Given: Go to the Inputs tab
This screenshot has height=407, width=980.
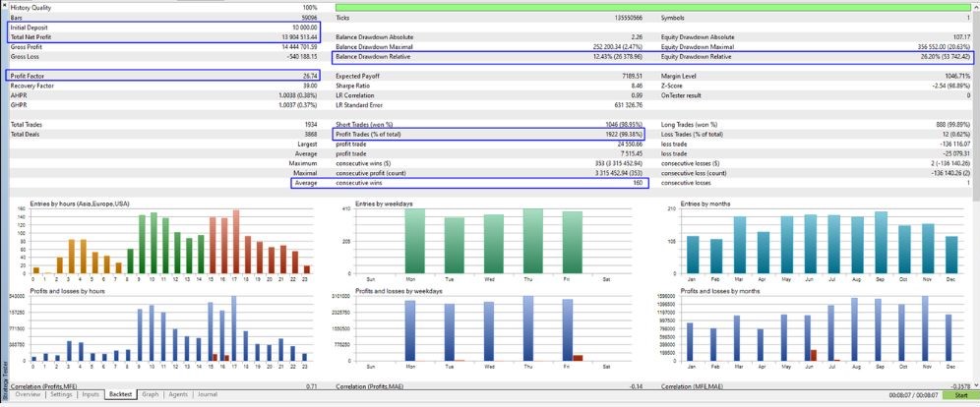Looking at the screenshot, I should (x=91, y=394).
